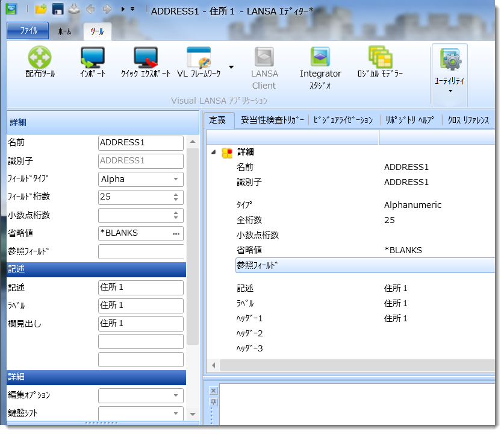Click the small black play arrow in the title bar
This screenshot has height=434, width=504.
(x=123, y=9)
